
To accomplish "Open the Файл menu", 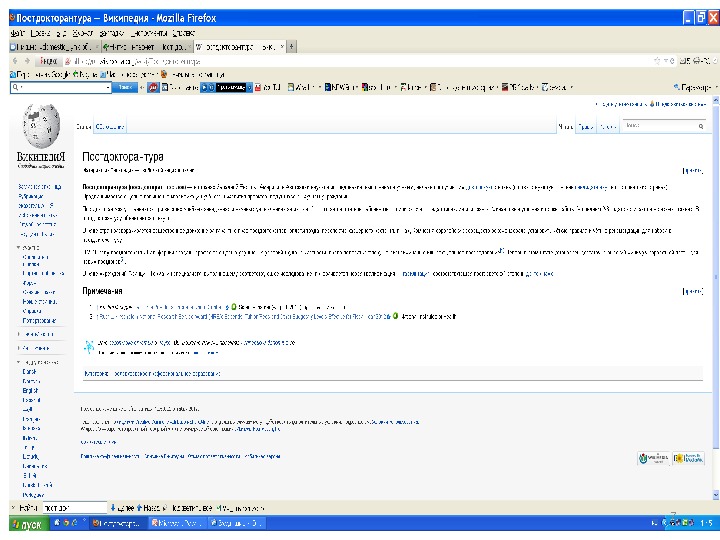I will 17,33.
